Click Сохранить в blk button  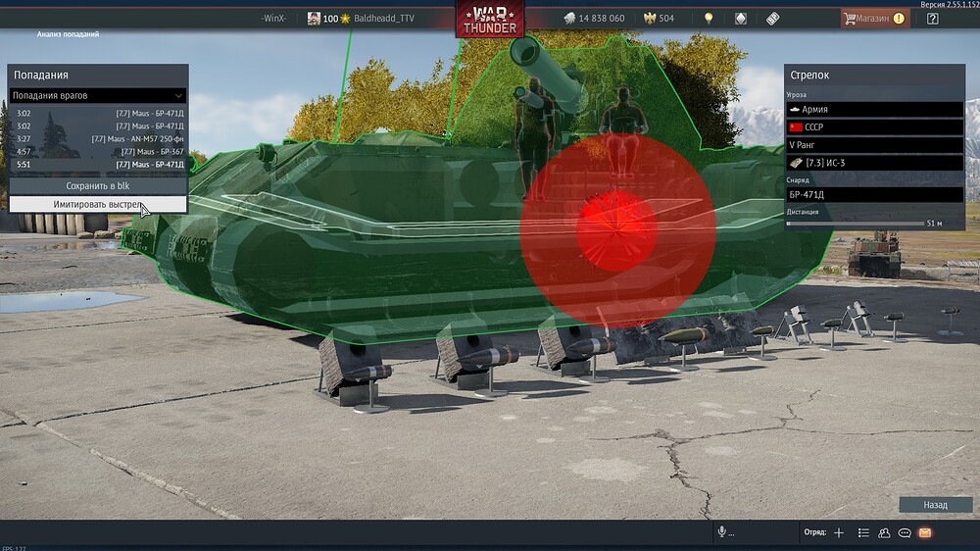pos(98,185)
